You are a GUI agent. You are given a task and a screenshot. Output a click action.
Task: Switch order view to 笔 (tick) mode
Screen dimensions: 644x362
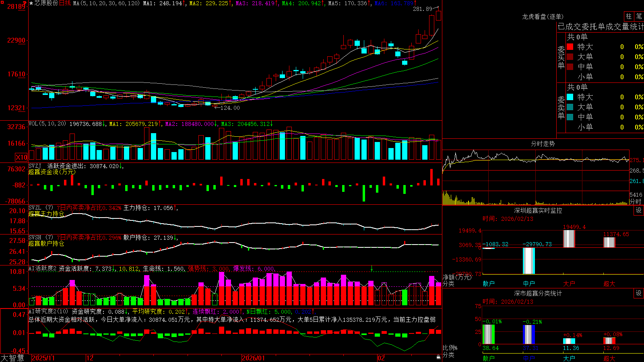639,16
